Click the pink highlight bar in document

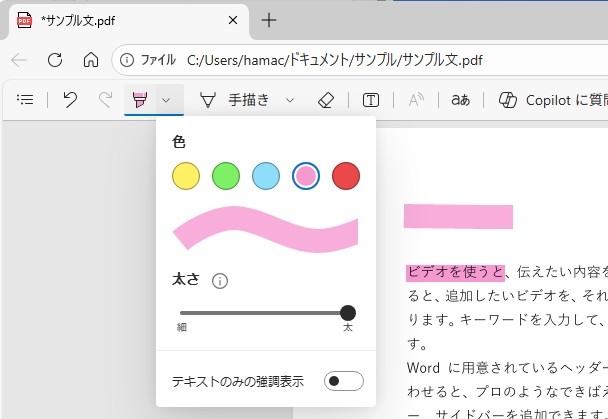pos(458,217)
